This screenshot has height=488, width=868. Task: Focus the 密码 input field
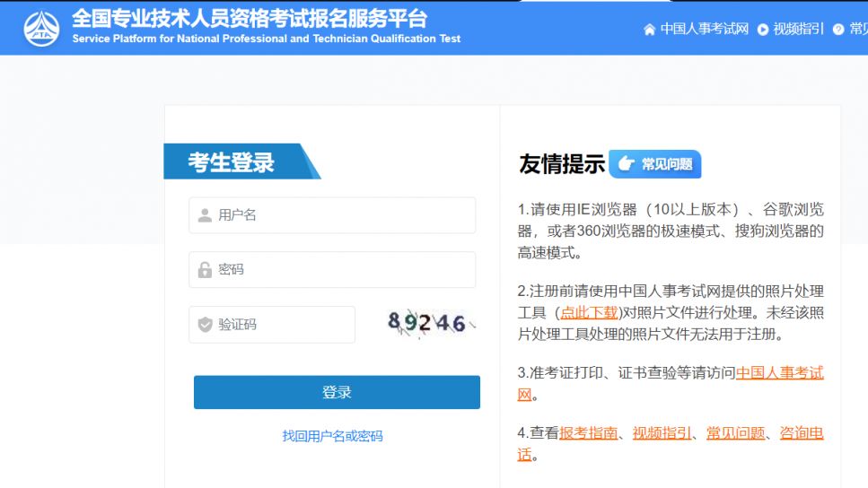(332, 269)
